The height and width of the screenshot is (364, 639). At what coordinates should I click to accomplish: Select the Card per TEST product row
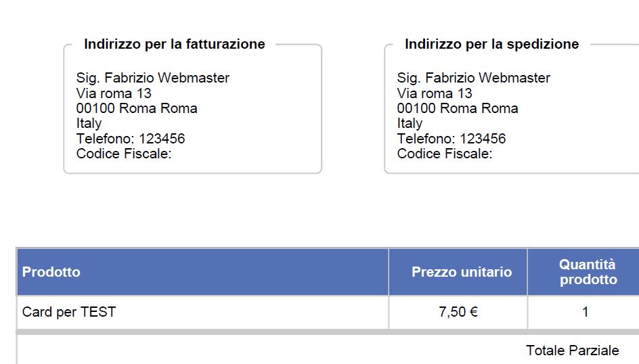328,312
